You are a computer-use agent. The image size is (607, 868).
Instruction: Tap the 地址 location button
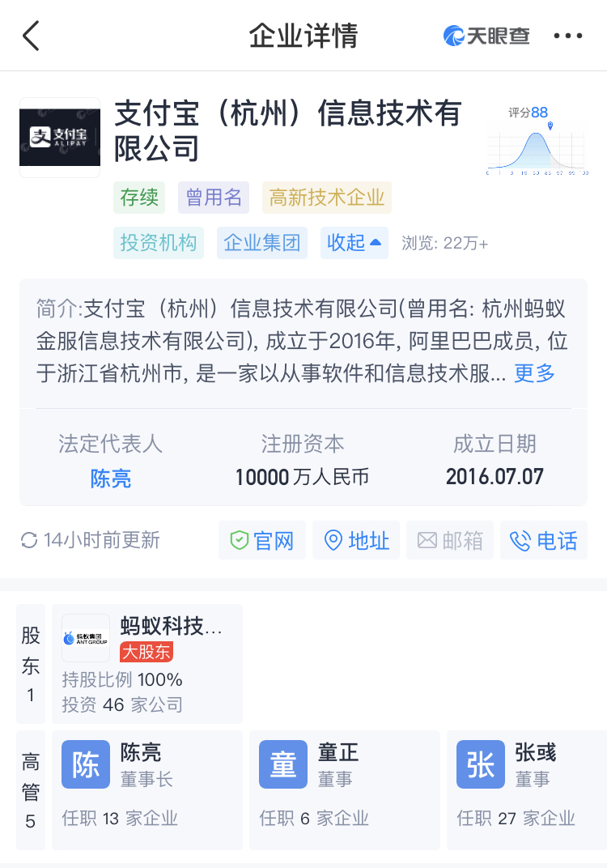(x=356, y=540)
